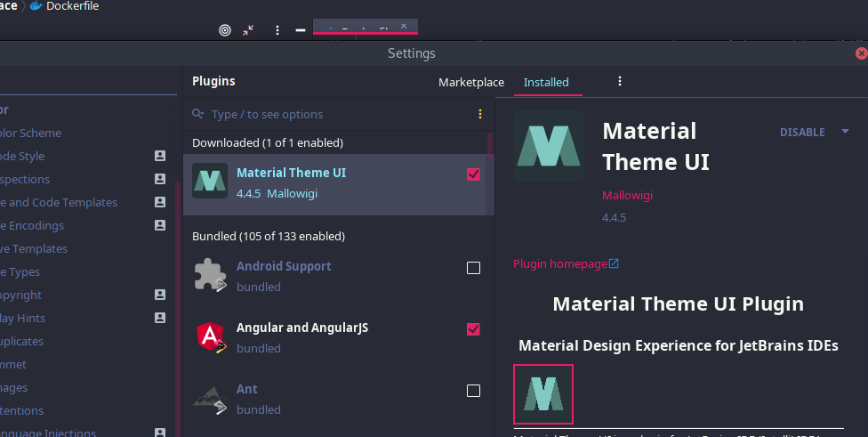Click project-level icon beside Code Templates
Image resolution: width=868 pixels, height=437 pixels.
pos(160,202)
